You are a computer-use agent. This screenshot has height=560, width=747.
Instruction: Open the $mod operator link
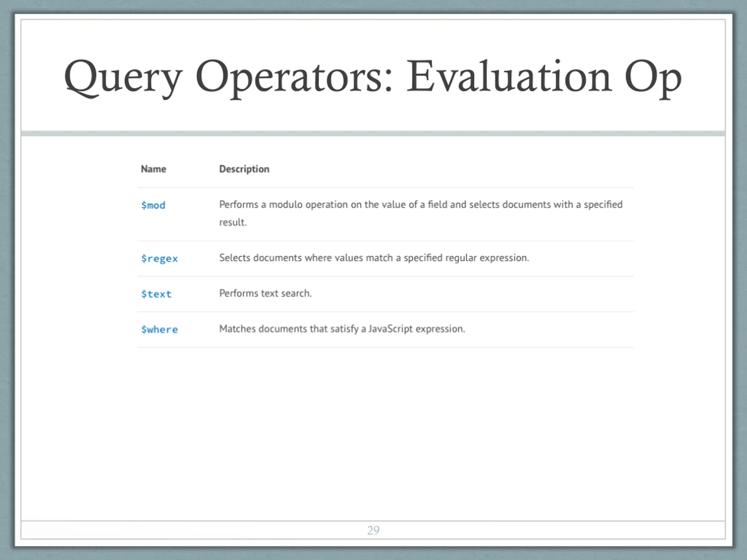pyautogui.click(x=153, y=205)
